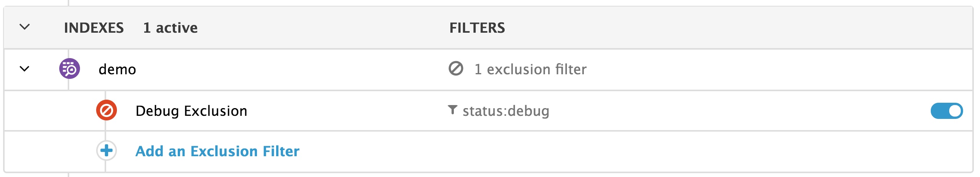Click the funnel icon beside status:debug

[453, 110]
